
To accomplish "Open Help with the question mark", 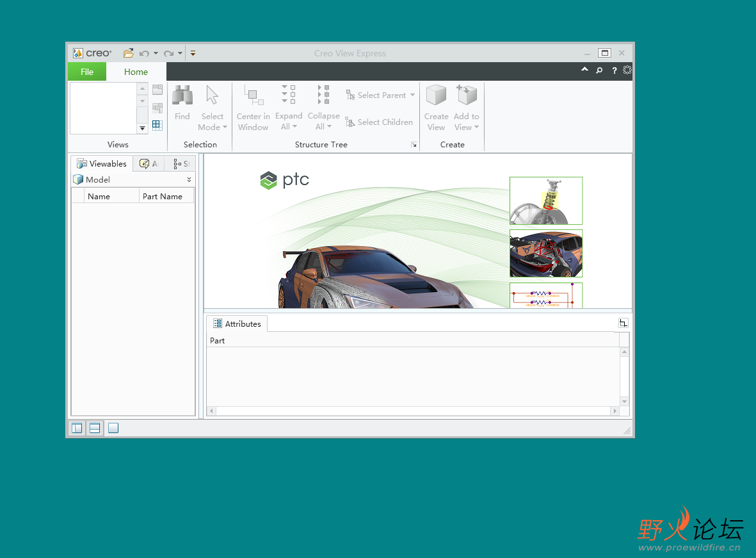I will [615, 70].
